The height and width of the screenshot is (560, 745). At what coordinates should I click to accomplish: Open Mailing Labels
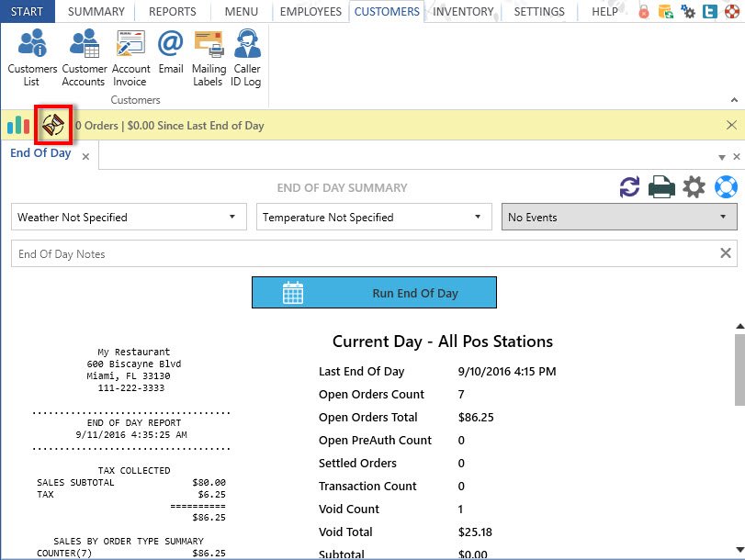[209, 57]
